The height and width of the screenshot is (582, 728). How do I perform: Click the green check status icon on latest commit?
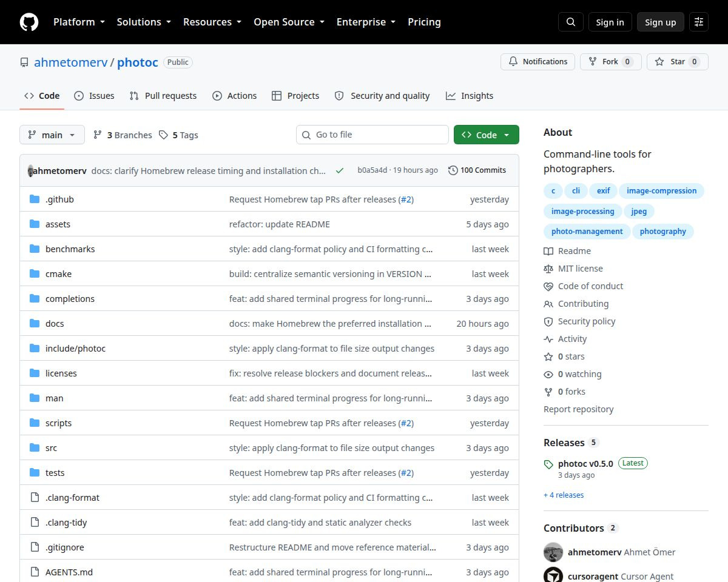click(340, 170)
